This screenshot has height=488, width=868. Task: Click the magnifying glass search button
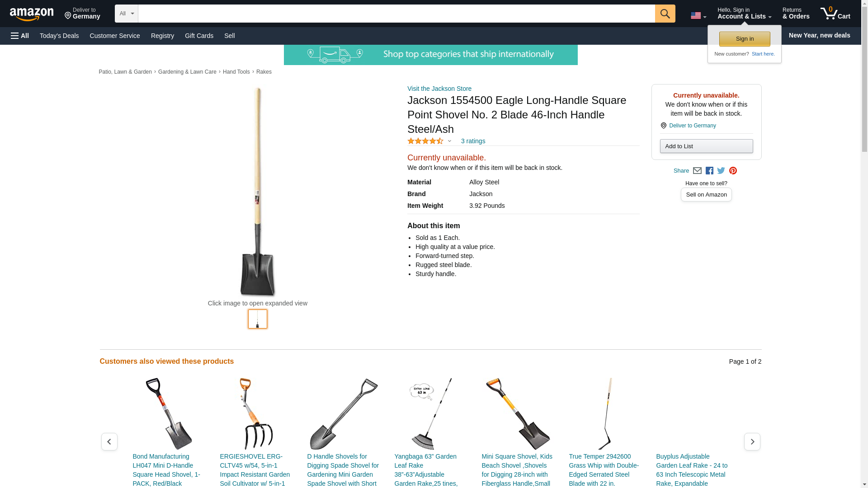tap(665, 14)
